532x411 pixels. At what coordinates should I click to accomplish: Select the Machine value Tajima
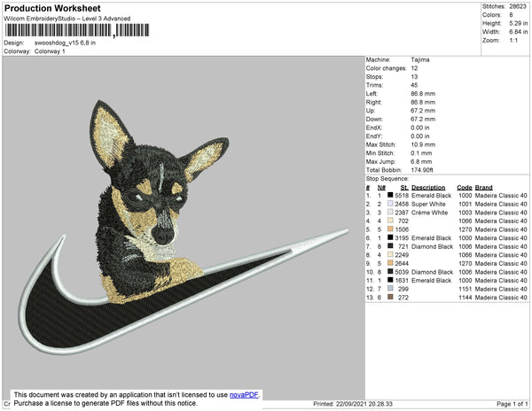(420, 59)
